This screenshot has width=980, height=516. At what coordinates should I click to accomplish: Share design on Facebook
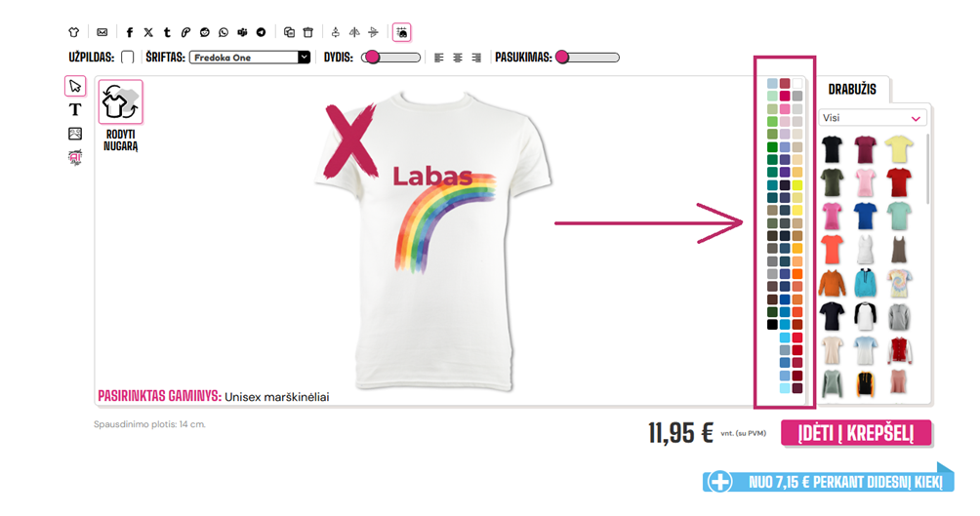(x=130, y=32)
